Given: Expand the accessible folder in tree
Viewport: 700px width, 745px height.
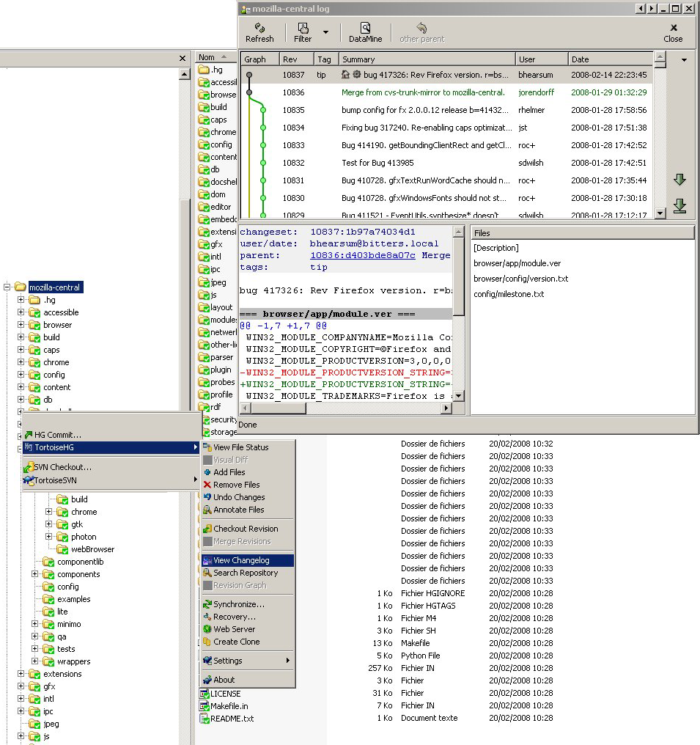Looking at the screenshot, I should pyautogui.click(x=21, y=312).
